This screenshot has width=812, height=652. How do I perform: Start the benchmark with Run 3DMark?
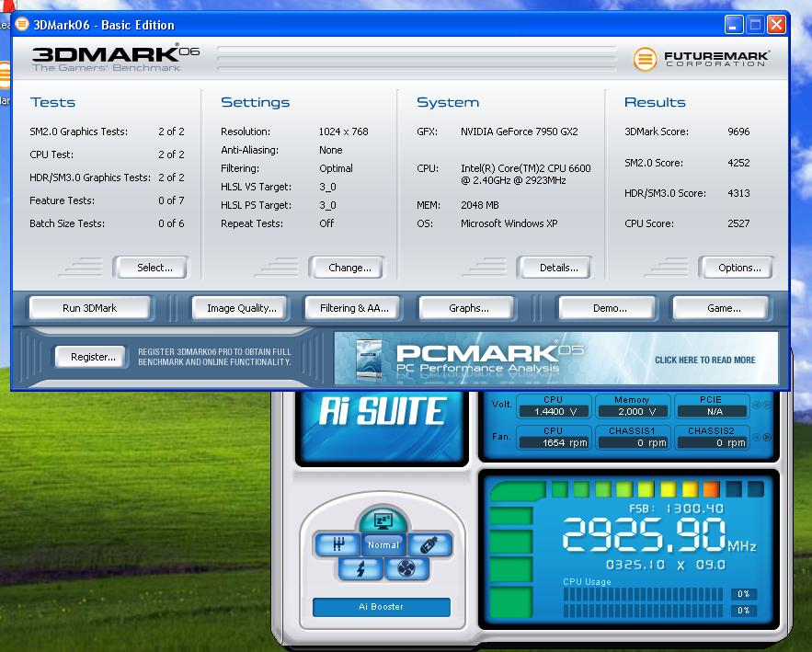(89, 308)
